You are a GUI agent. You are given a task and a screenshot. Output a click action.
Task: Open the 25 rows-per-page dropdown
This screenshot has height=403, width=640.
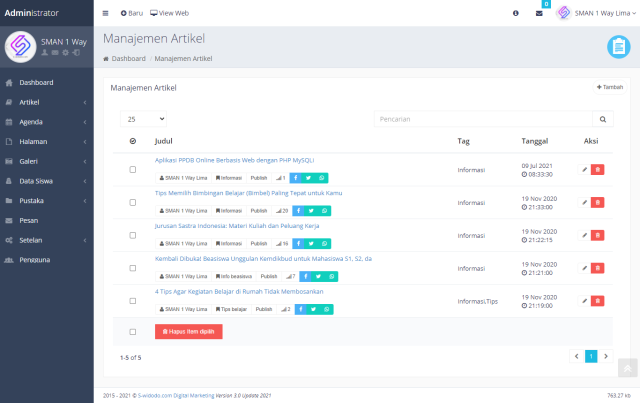pyautogui.click(x=144, y=118)
